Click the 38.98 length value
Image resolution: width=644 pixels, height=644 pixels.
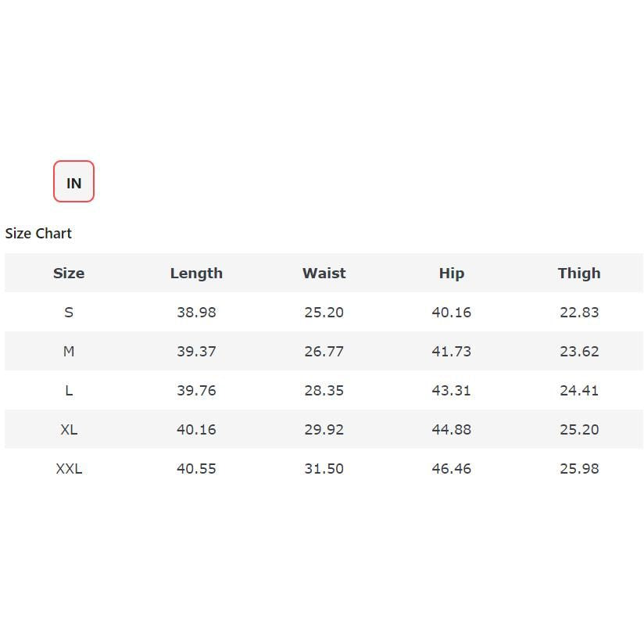[196, 313]
